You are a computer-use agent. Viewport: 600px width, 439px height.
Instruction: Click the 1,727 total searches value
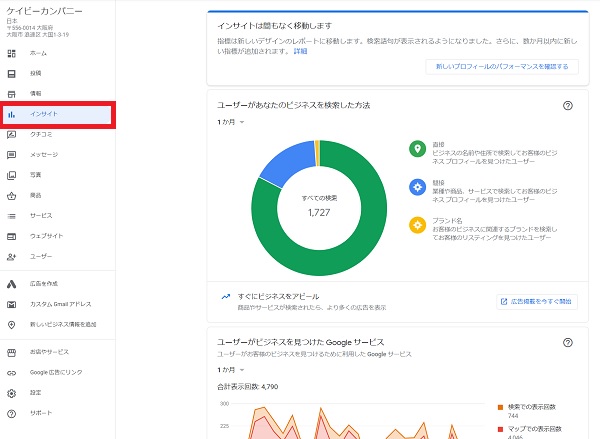tap(319, 213)
